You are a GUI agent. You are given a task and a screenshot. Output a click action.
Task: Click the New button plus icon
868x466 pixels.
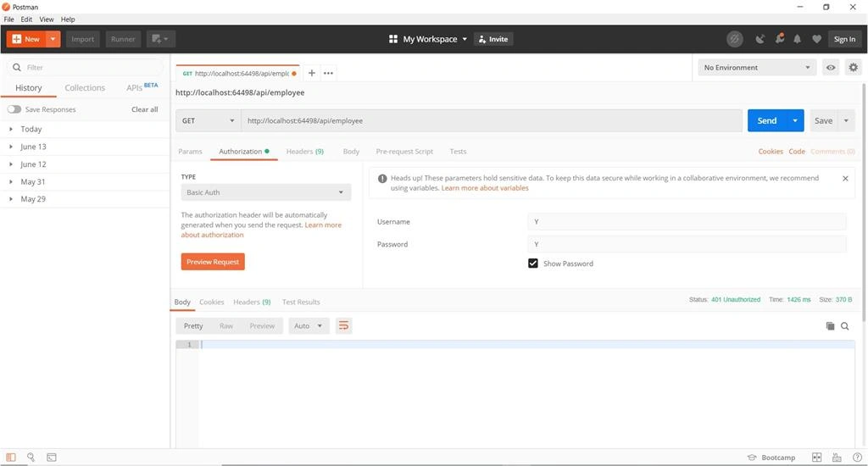pyautogui.click(x=17, y=39)
